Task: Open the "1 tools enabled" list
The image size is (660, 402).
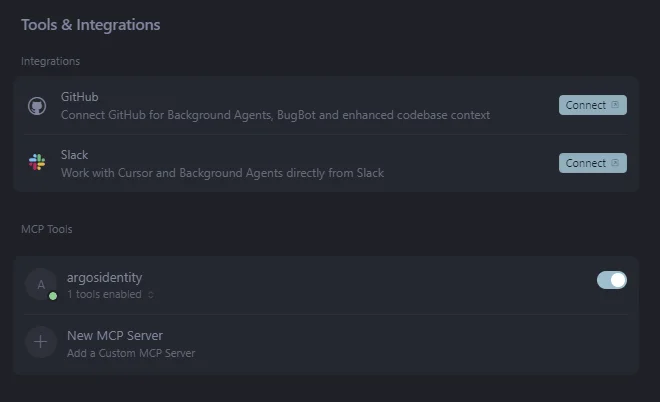Action: [105, 295]
